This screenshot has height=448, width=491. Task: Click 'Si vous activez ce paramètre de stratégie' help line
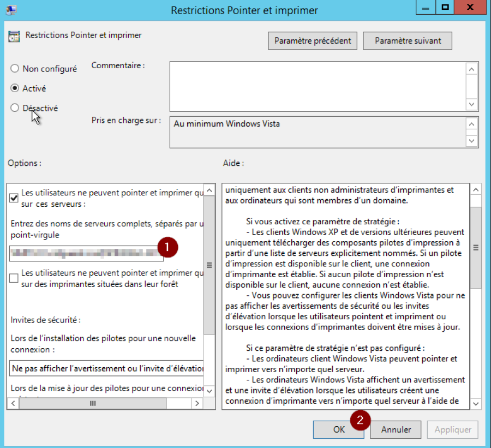322,222
